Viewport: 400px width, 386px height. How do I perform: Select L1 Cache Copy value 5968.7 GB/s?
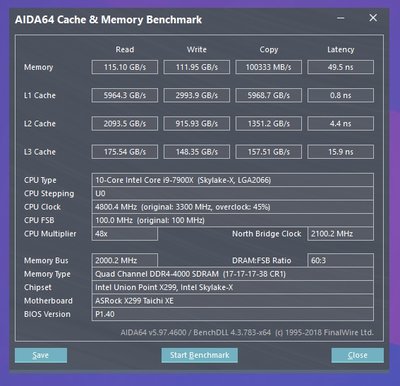pyautogui.click(x=269, y=95)
